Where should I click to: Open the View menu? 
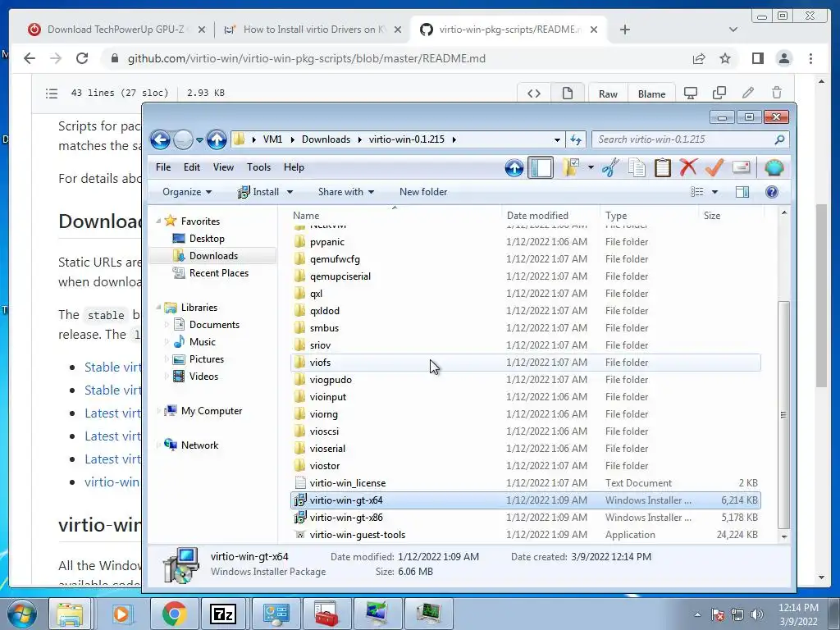coord(223,167)
